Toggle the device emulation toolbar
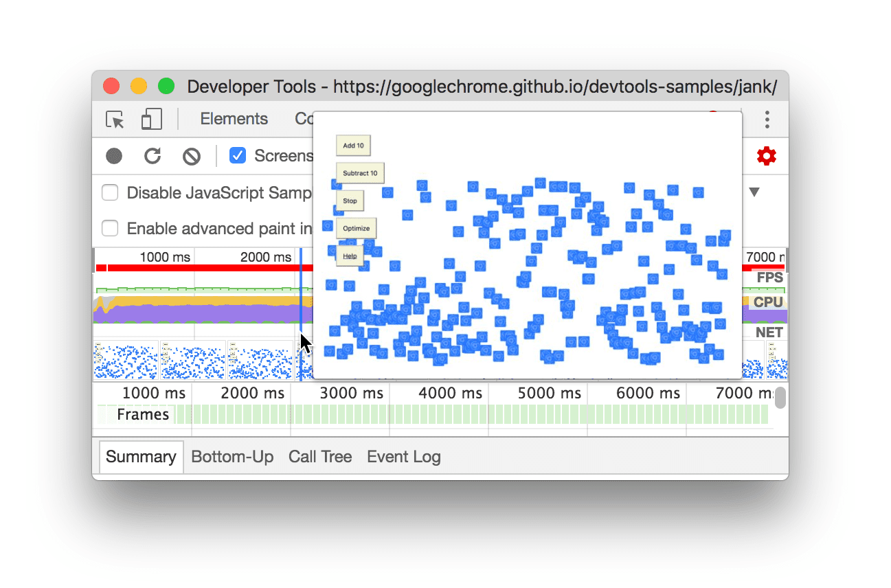 point(151,119)
